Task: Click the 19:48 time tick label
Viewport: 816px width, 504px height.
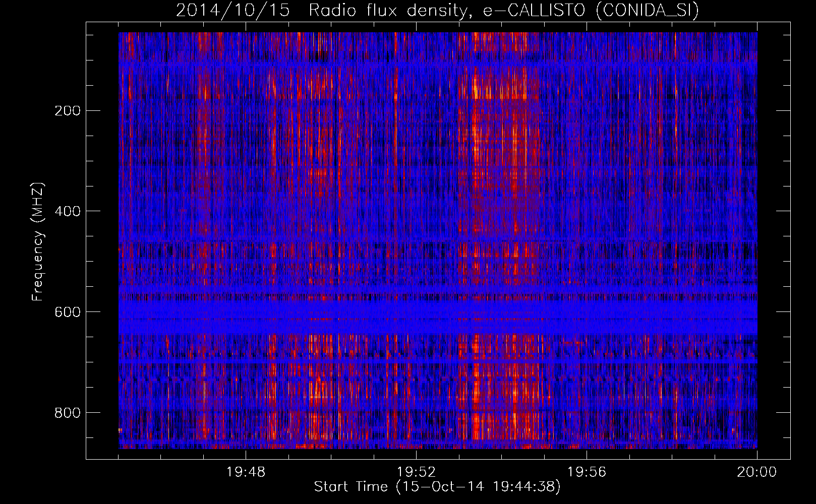Action: coord(246,472)
